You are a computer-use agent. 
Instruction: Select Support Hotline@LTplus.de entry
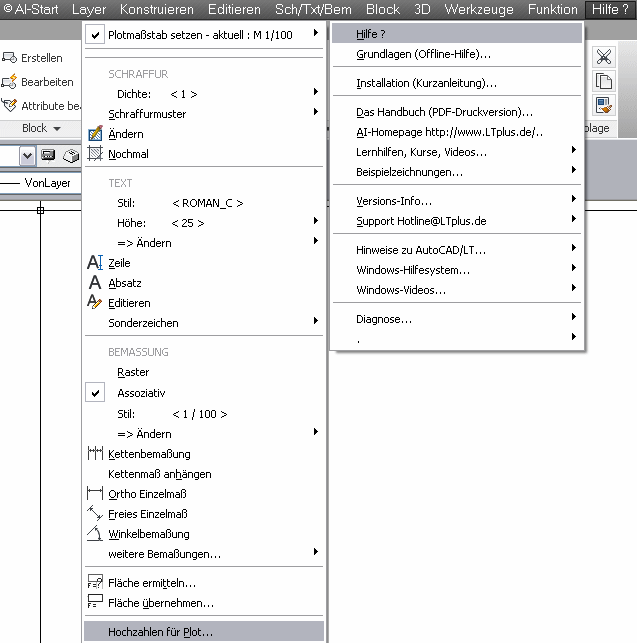(x=457, y=221)
